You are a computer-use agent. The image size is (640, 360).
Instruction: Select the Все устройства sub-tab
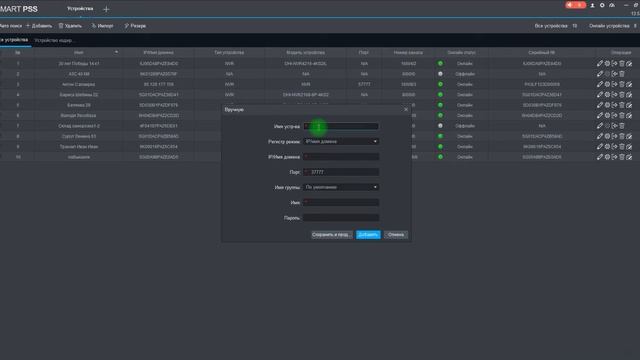click(x=15, y=40)
